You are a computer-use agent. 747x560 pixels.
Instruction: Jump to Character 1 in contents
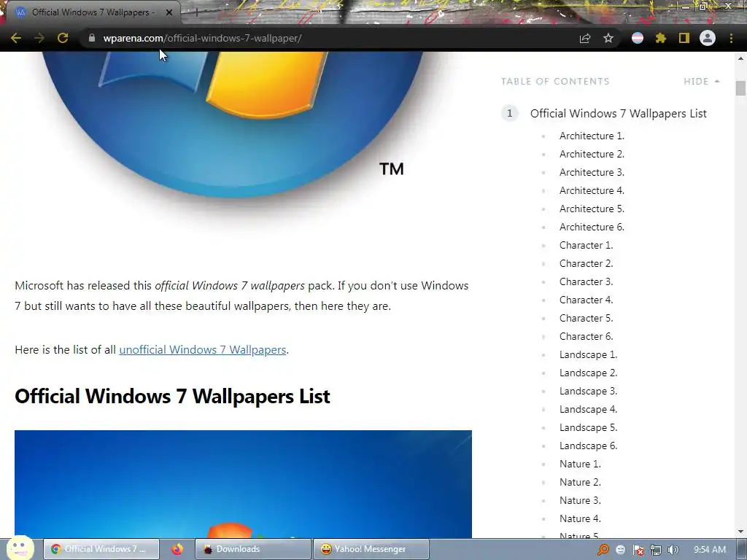pyautogui.click(x=586, y=245)
